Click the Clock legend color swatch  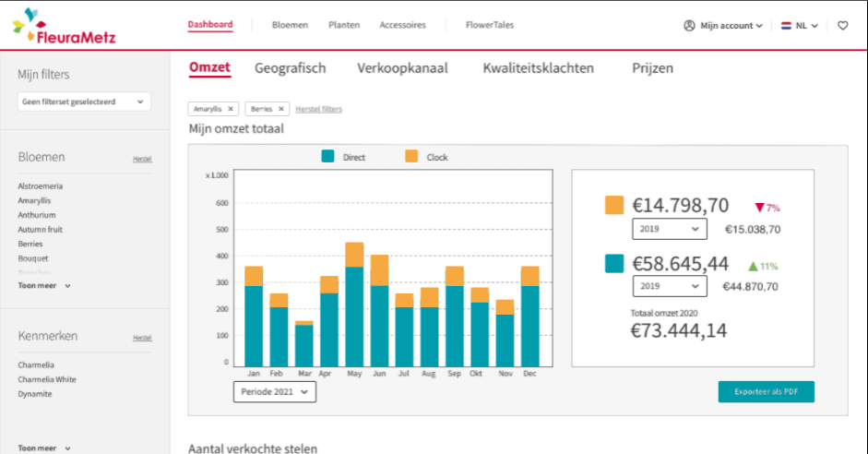point(411,157)
